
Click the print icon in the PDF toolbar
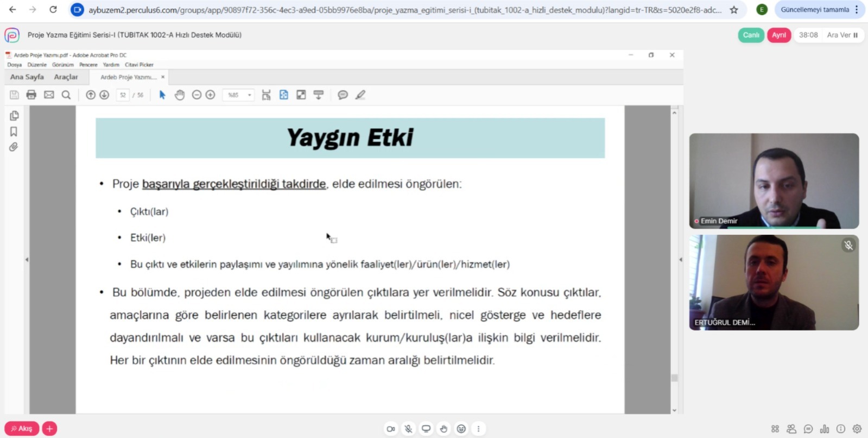[31, 95]
